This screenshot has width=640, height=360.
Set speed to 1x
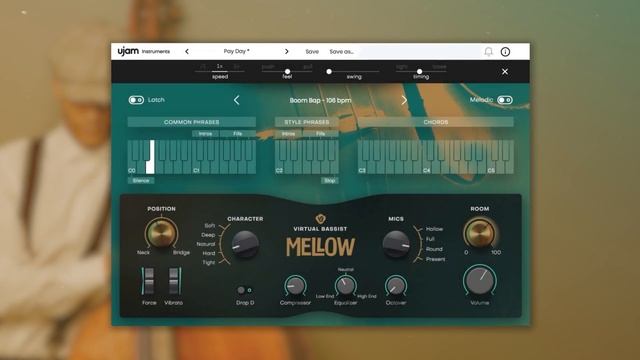pos(220,67)
